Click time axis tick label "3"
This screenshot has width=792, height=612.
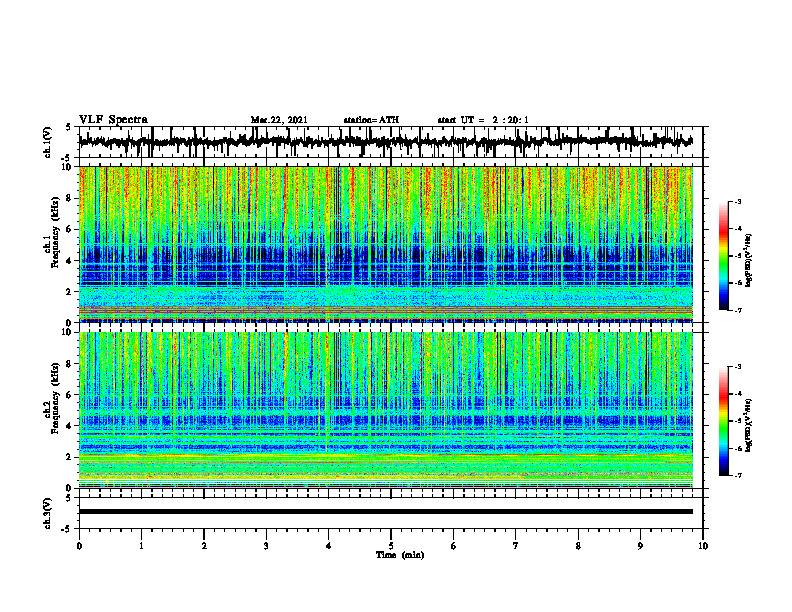[266, 546]
